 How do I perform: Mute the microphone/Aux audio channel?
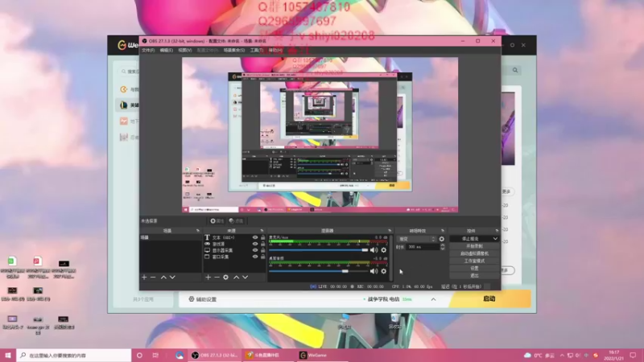(x=374, y=250)
